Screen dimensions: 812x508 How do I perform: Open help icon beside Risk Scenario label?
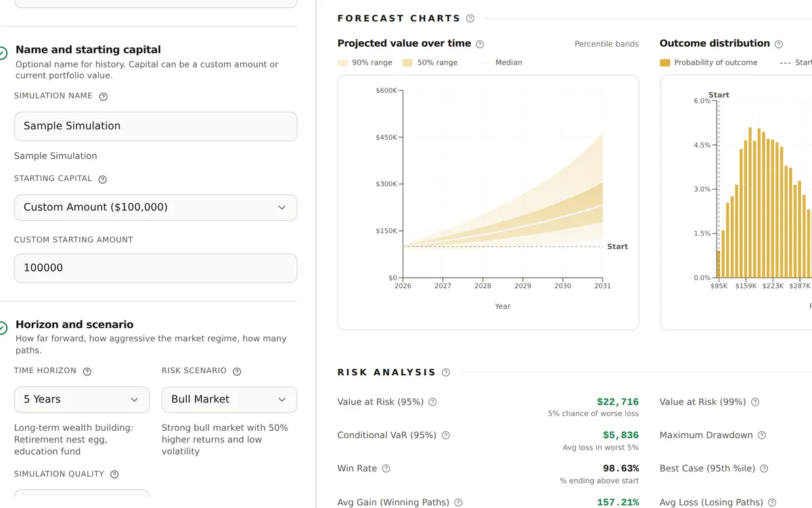237,371
